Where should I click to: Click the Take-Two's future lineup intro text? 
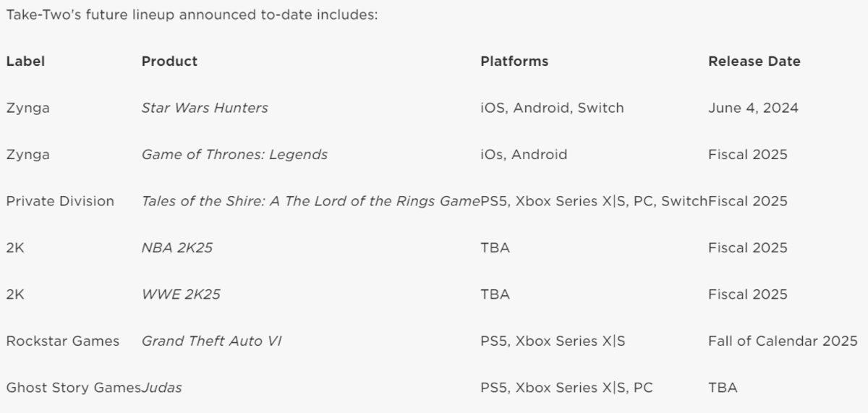192,14
